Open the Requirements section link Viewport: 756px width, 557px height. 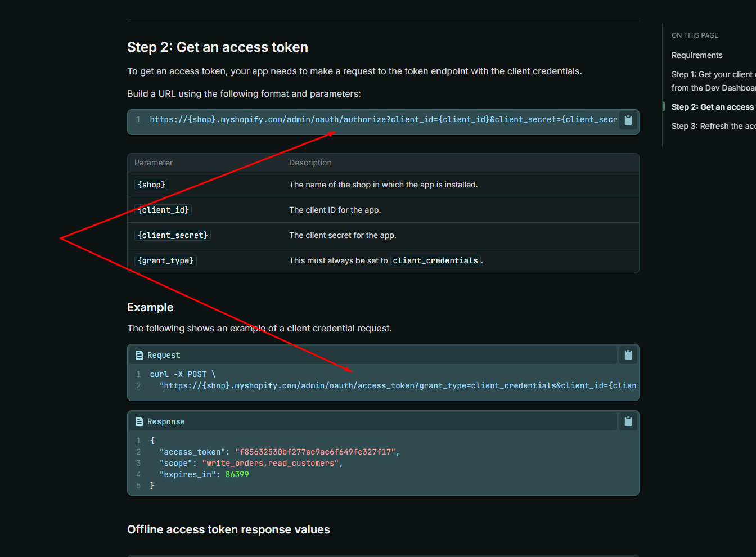click(697, 55)
